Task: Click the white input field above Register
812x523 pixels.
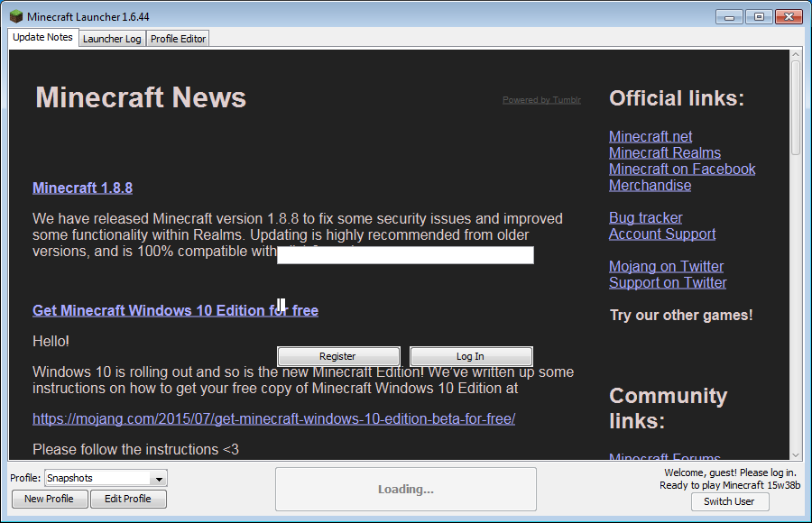Action: tap(405, 255)
